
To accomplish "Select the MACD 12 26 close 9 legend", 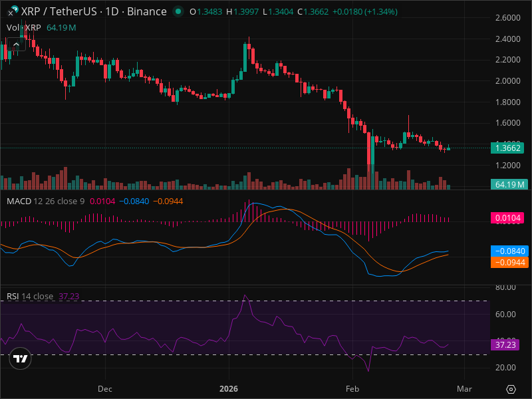I will (x=45, y=201).
